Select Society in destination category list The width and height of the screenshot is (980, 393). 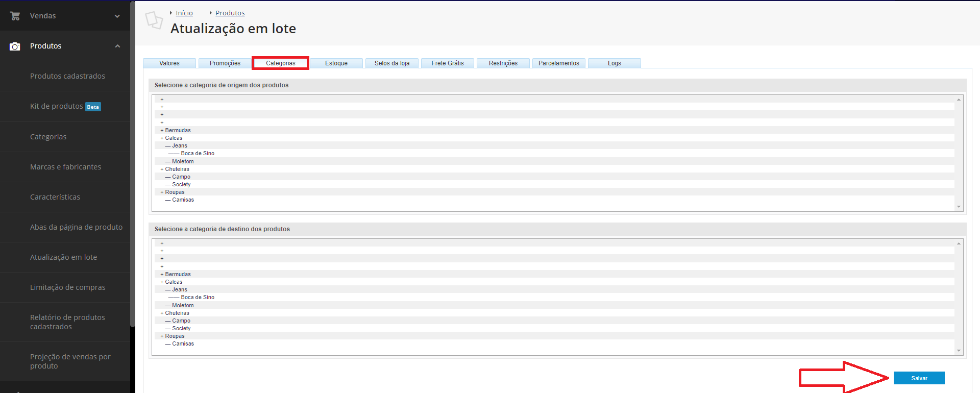pyautogui.click(x=554, y=328)
